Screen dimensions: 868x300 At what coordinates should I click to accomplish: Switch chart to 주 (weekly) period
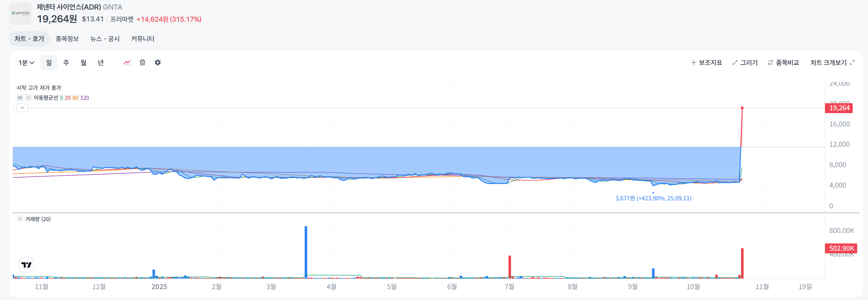coord(66,63)
